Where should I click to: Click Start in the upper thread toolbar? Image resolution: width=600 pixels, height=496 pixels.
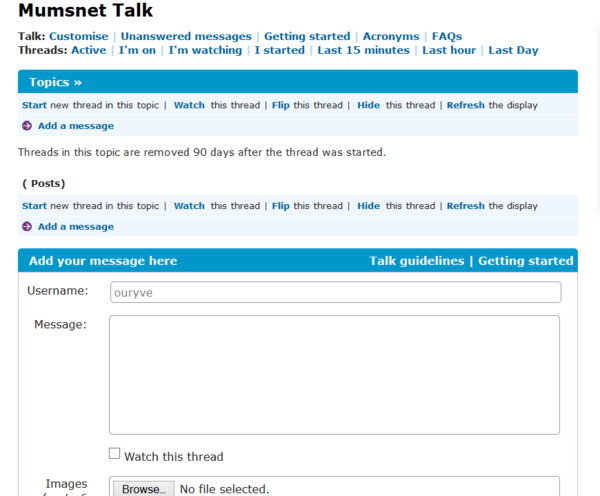(34, 105)
